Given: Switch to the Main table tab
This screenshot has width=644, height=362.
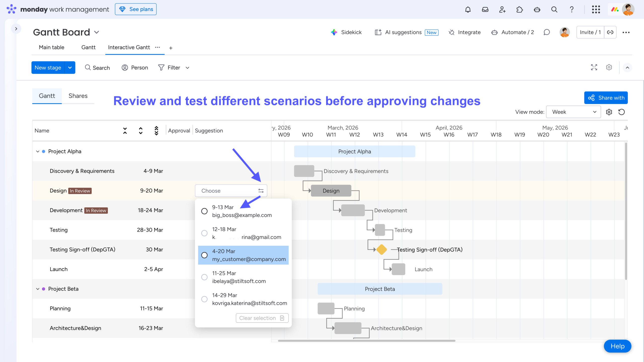Looking at the screenshot, I should tap(51, 47).
